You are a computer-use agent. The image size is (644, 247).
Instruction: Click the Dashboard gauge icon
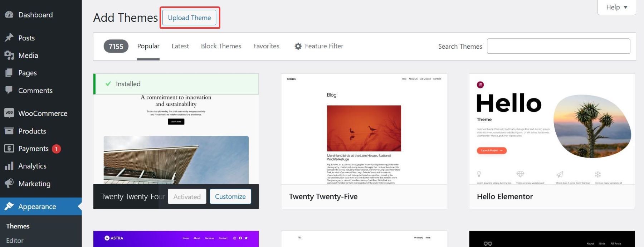coord(9,15)
